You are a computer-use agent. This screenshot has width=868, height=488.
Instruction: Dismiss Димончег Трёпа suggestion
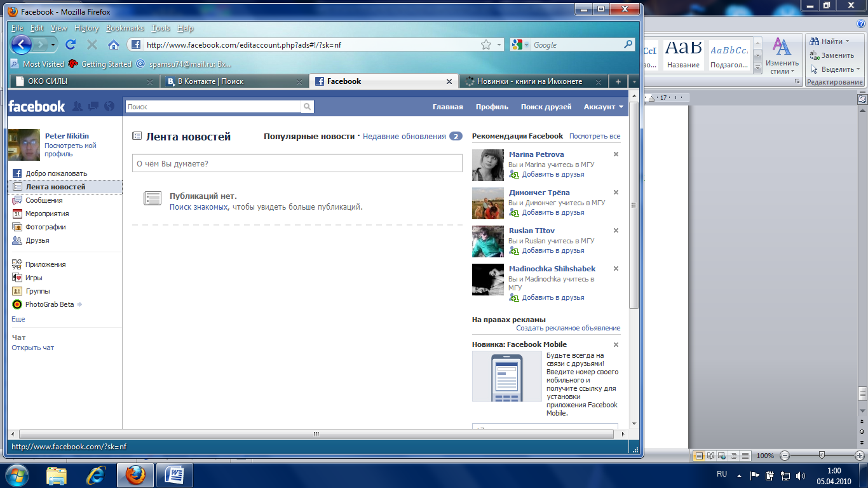[616, 193]
